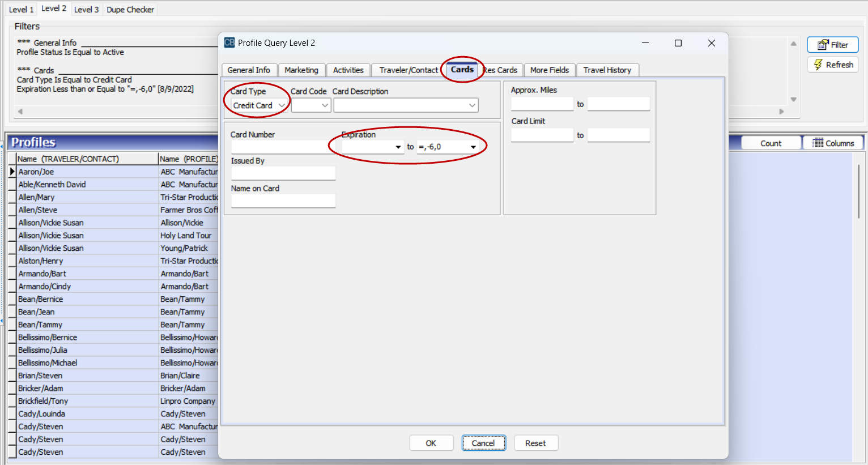Image resolution: width=868 pixels, height=465 pixels.
Task: Open the Expiration from-date dropdown
Action: pos(398,147)
